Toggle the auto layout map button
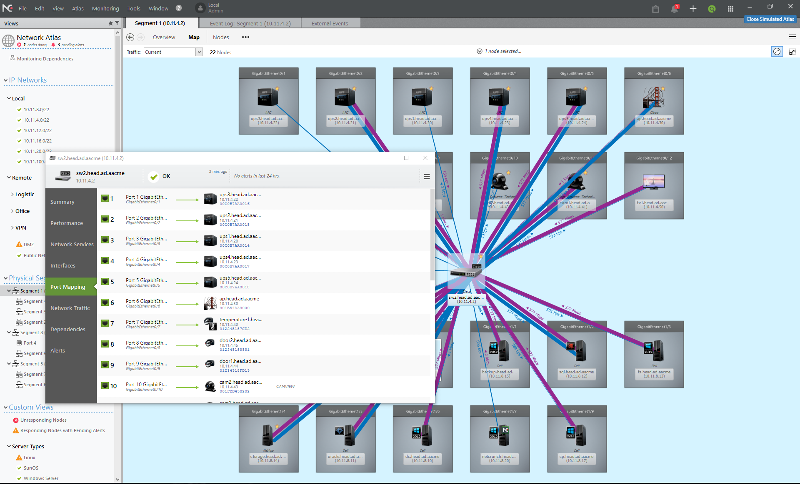 point(777,52)
